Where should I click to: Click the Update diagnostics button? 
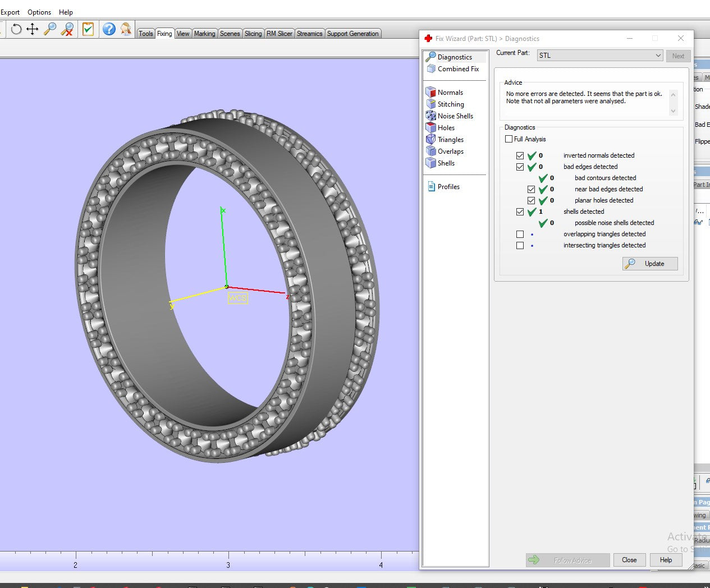(x=650, y=264)
